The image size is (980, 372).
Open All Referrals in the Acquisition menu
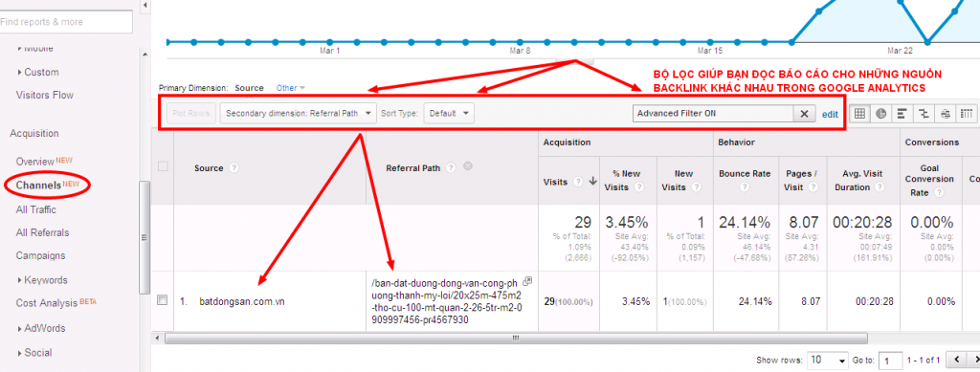tap(42, 232)
